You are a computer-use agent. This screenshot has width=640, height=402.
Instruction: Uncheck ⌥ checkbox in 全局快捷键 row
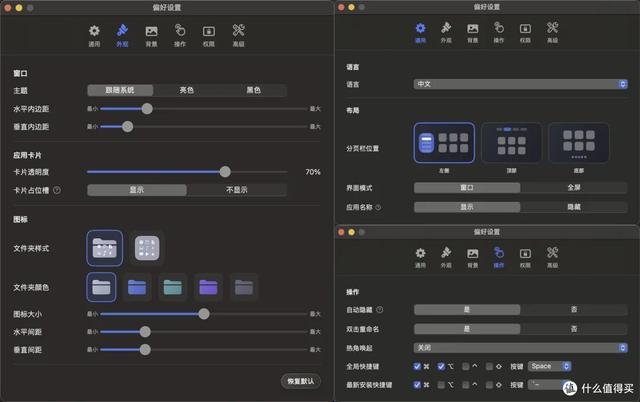pyautogui.click(x=441, y=366)
